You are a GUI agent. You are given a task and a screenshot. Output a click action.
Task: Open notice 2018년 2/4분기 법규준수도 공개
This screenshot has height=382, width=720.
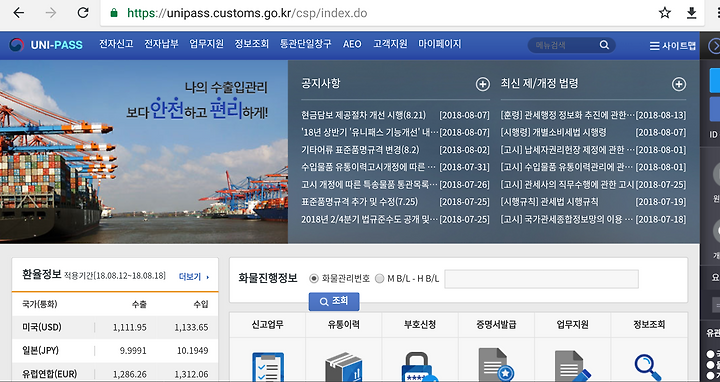click(x=370, y=219)
